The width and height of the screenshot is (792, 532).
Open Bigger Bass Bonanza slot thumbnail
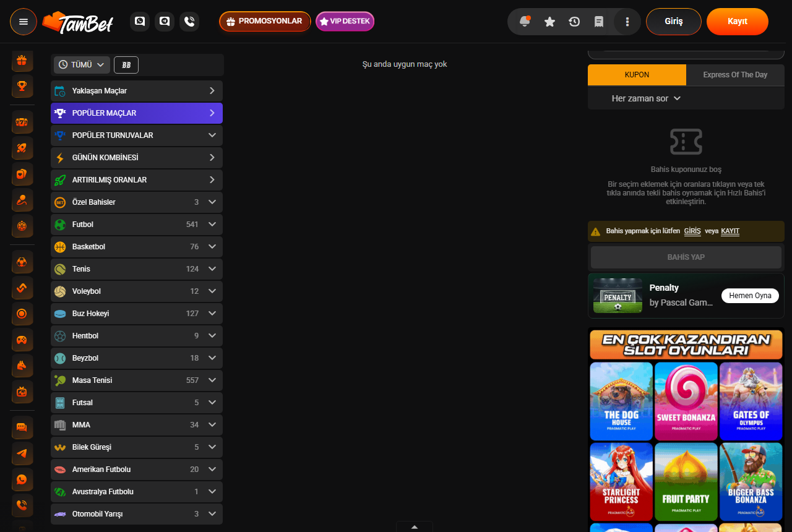(751, 481)
